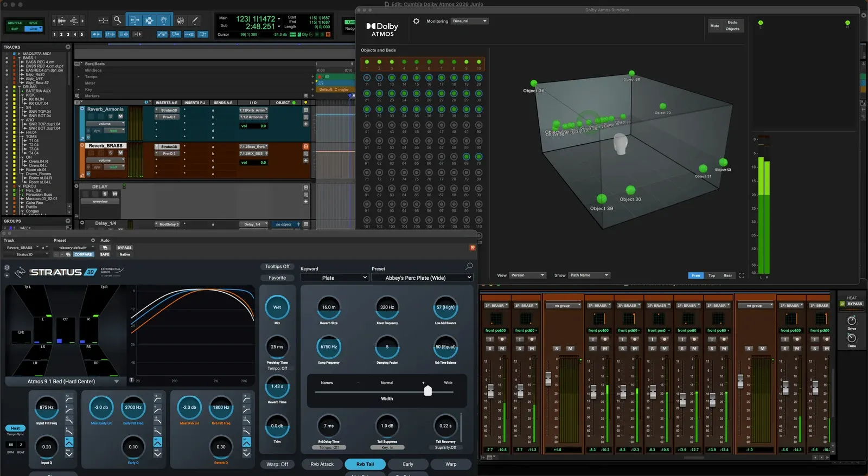The width and height of the screenshot is (868, 476).
Task: Mute the Reverb_Armonia track
Action: 120,116
